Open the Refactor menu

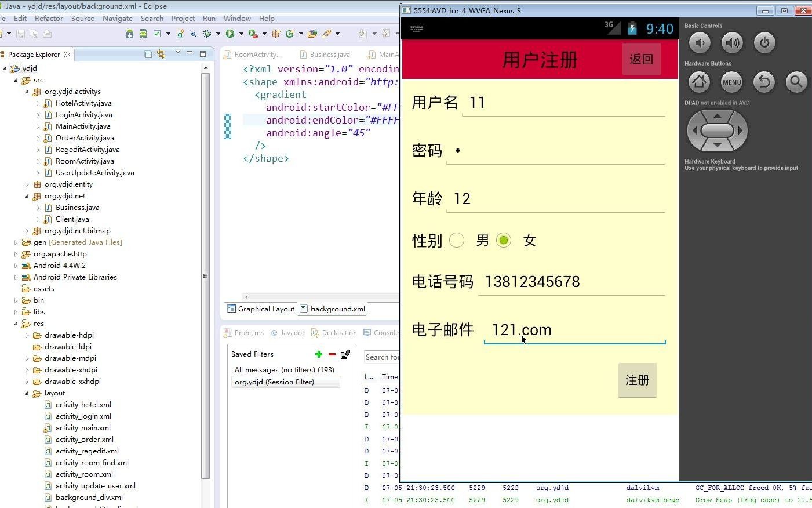coord(49,18)
